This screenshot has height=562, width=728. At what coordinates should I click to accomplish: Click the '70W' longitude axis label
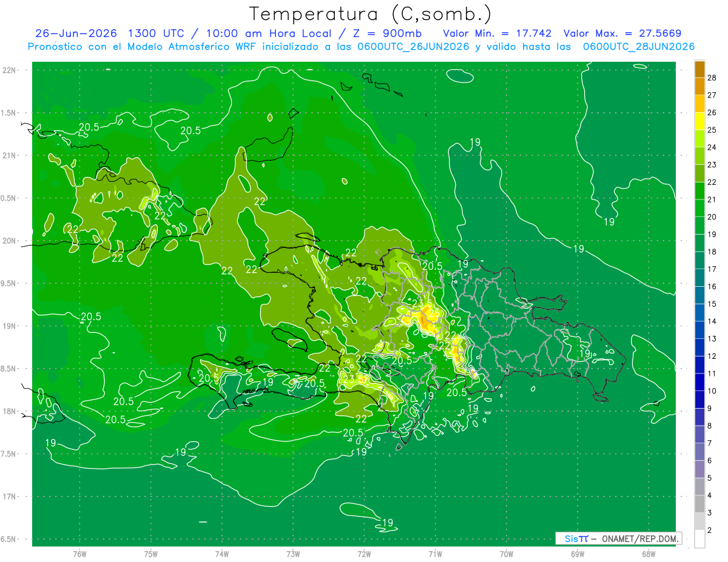pyautogui.click(x=506, y=554)
